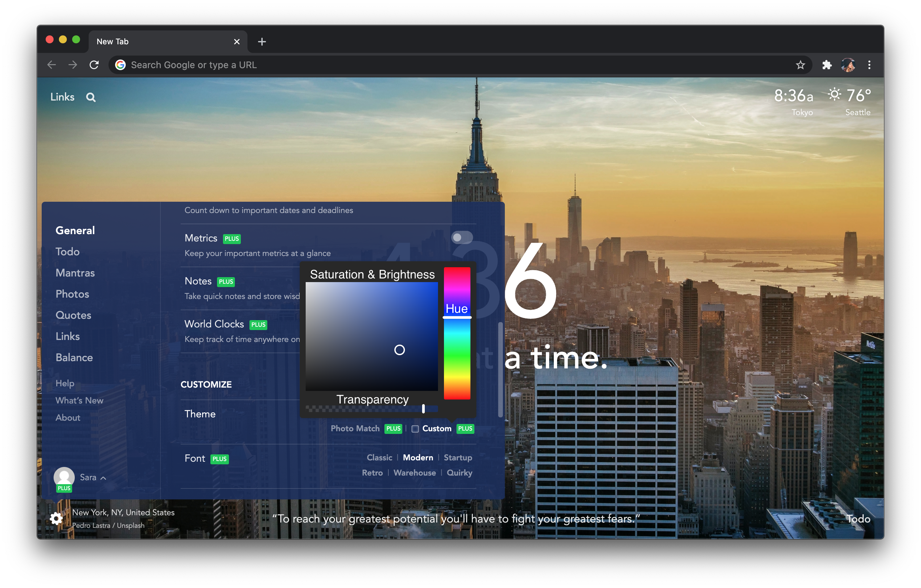Open Mantras settings section
This screenshot has height=588, width=921.
pyautogui.click(x=75, y=273)
